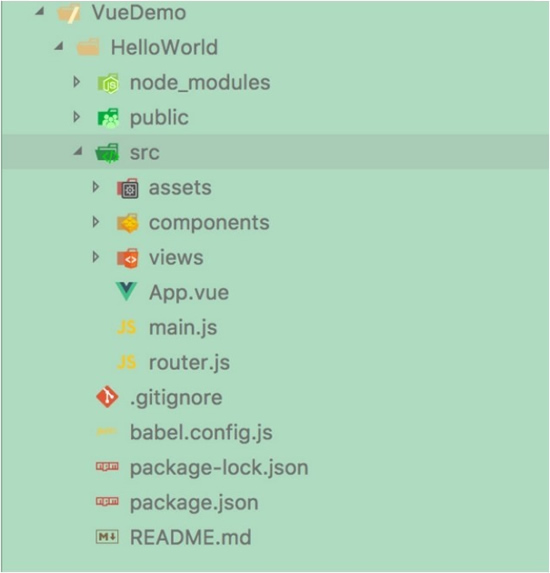The image size is (550, 573).
Task: Expand the assets folder arrow
Action: (96, 187)
